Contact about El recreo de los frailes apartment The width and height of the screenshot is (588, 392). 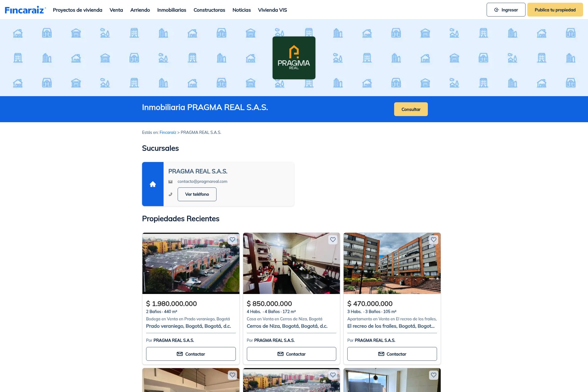pyautogui.click(x=392, y=354)
